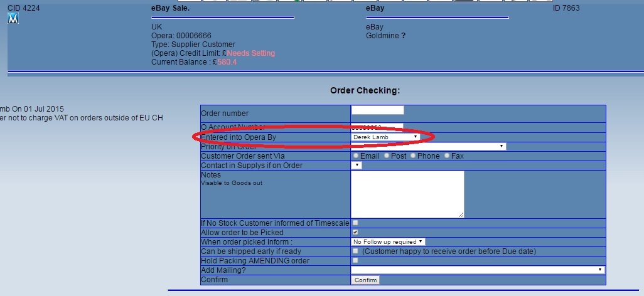Viewport: 644px width, 296px height.
Task: Choose Post as order sent method
Action: [387, 156]
